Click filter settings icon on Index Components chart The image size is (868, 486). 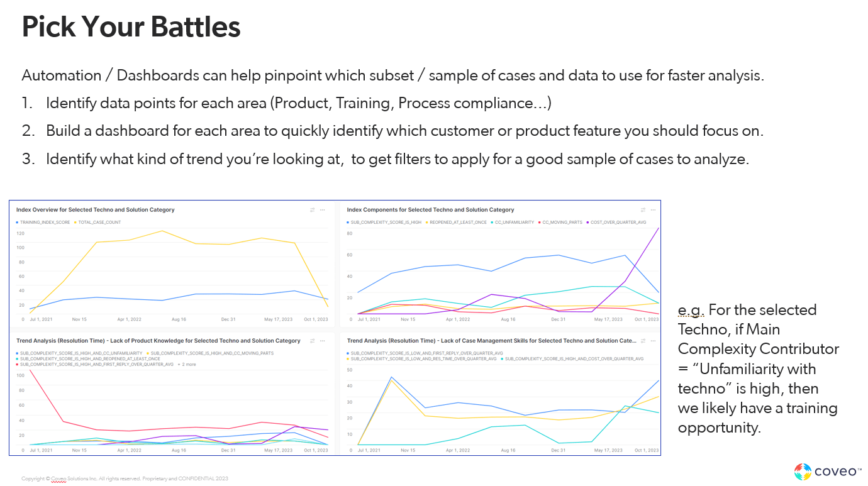coord(643,210)
